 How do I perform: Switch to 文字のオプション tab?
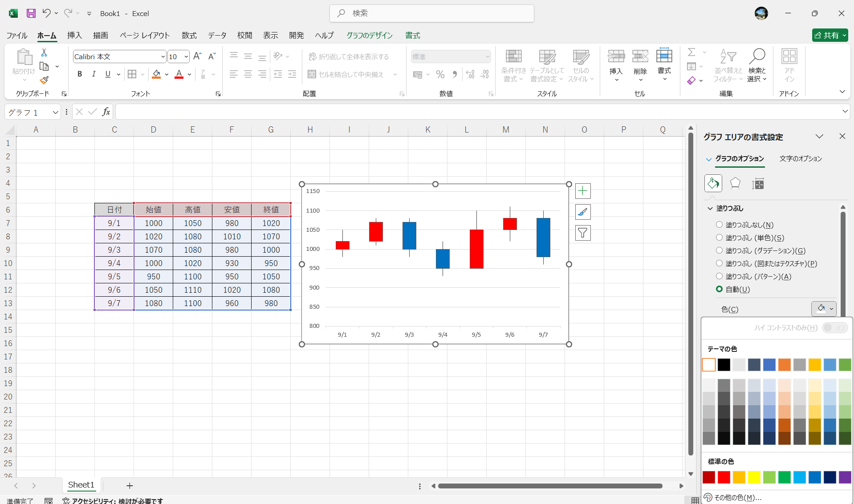(x=800, y=159)
